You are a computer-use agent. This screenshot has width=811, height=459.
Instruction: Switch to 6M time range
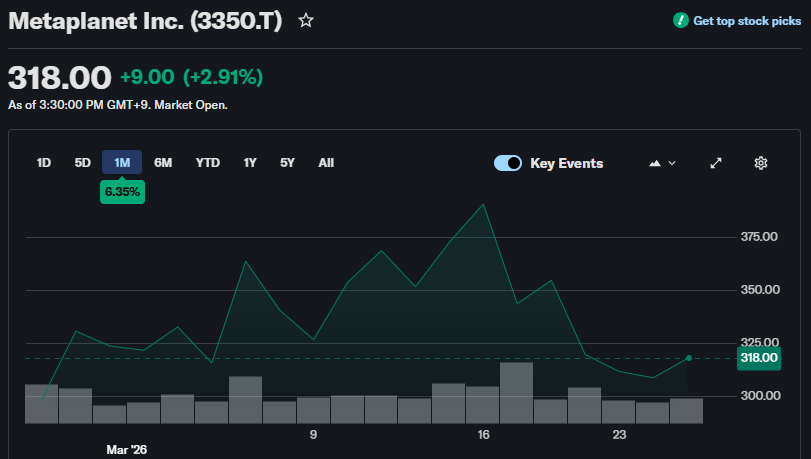163,163
